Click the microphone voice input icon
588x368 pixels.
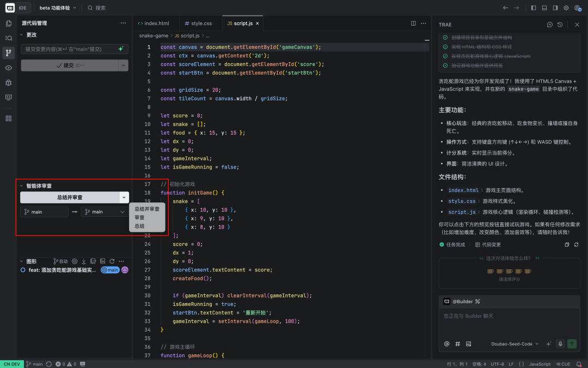[x=560, y=344]
